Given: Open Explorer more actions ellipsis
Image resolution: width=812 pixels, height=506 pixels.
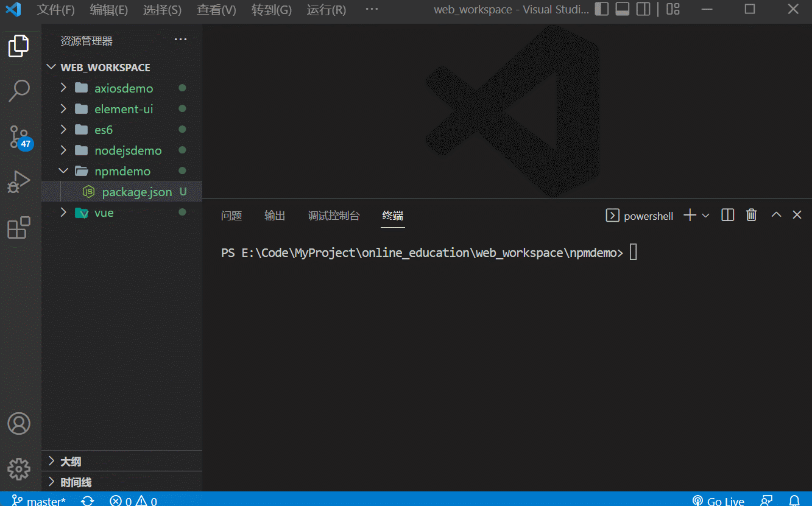Looking at the screenshot, I should tap(181, 40).
